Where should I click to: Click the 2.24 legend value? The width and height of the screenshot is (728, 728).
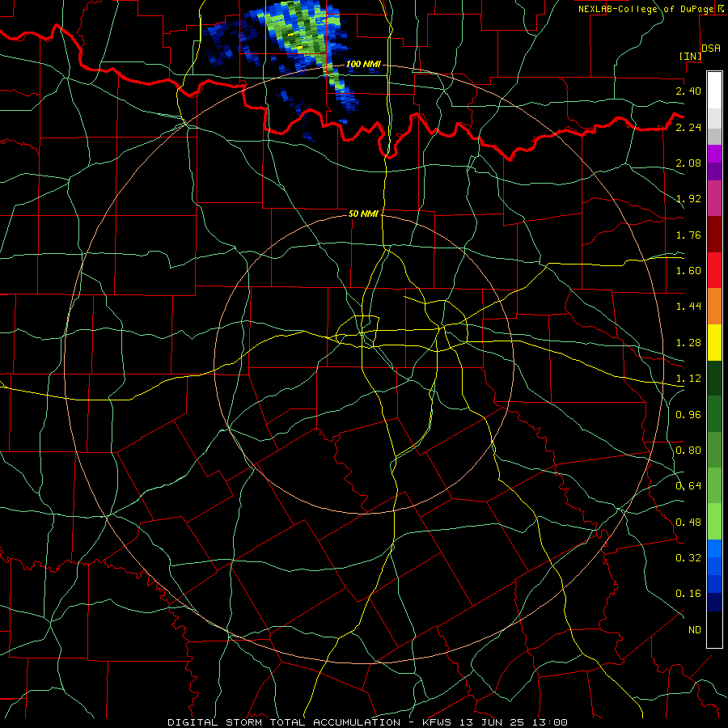(688, 127)
